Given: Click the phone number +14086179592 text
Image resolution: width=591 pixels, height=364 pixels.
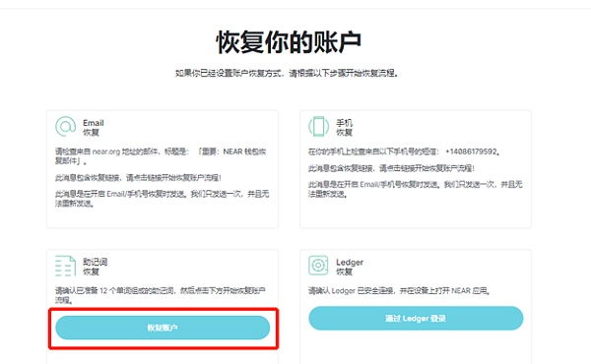Looking at the screenshot, I should (473, 152).
